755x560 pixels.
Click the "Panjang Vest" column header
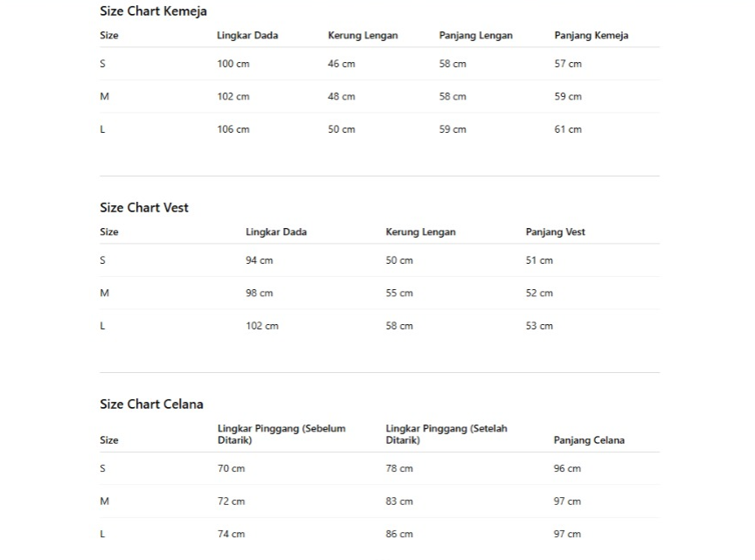555,232
